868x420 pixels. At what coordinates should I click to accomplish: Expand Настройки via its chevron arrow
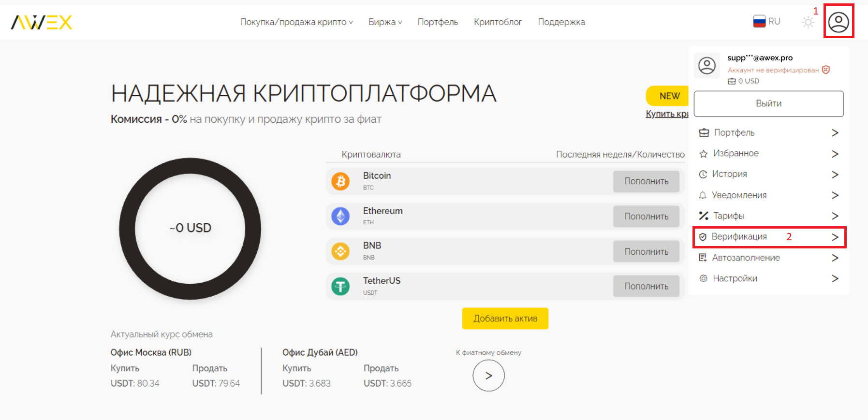click(x=835, y=278)
